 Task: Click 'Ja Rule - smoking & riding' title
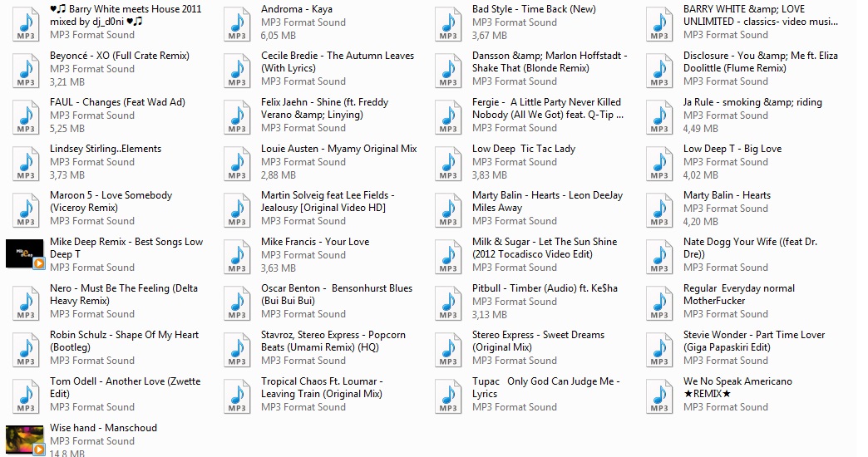click(752, 102)
